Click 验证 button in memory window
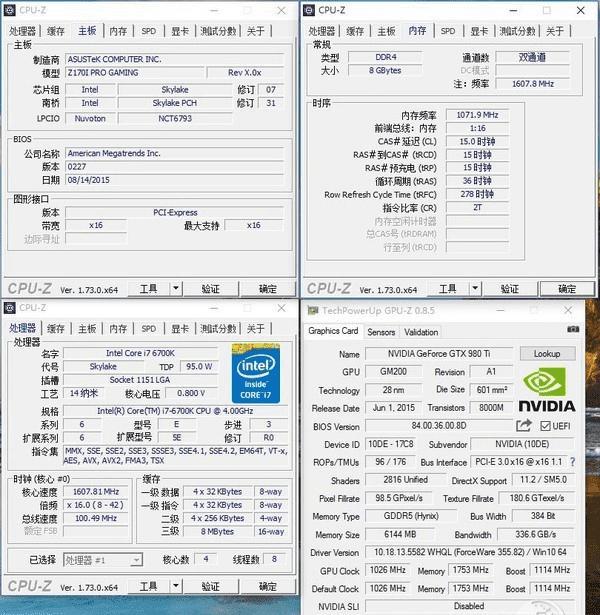The image size is (600, 615). pyautogui.click(x=510, y=289)
